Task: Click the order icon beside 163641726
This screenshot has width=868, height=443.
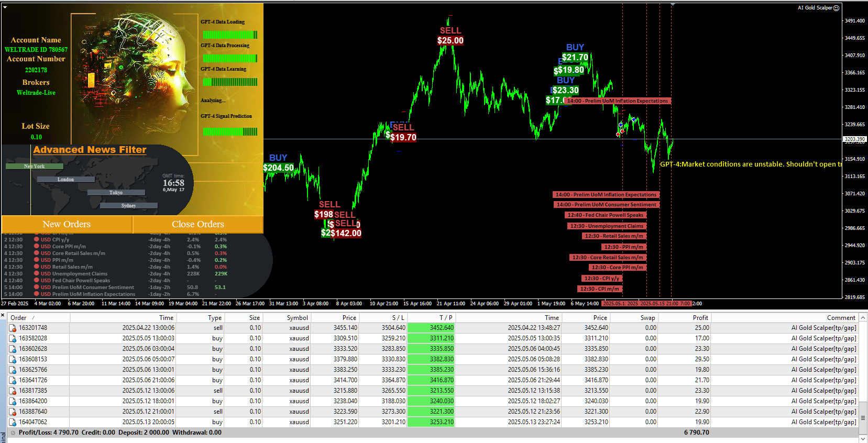Action: 13,380
